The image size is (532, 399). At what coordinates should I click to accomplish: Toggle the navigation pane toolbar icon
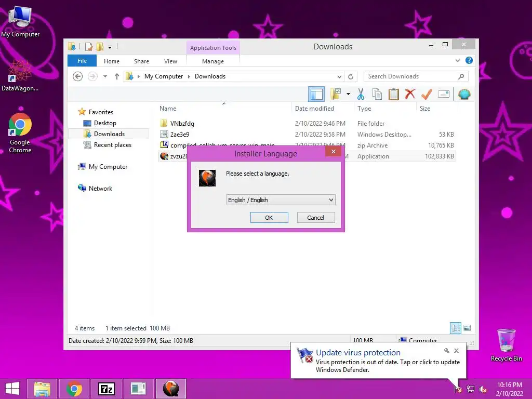(316, 95)
